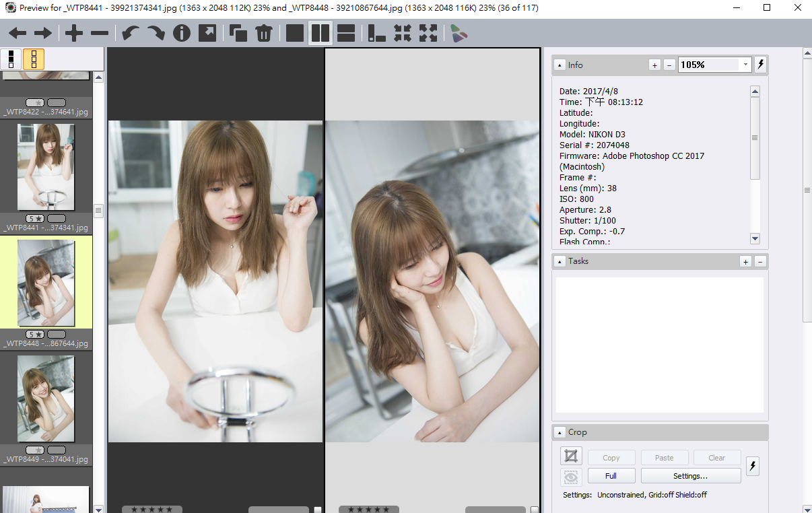Tick the tag checkbox below the right image
This screenshot has width=812, height=513.
coord(534,510)
